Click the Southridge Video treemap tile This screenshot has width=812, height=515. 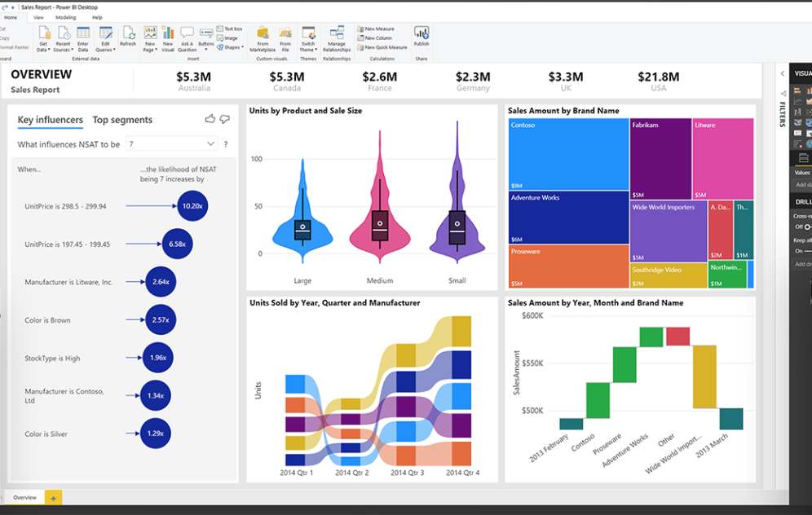[669, 275]
